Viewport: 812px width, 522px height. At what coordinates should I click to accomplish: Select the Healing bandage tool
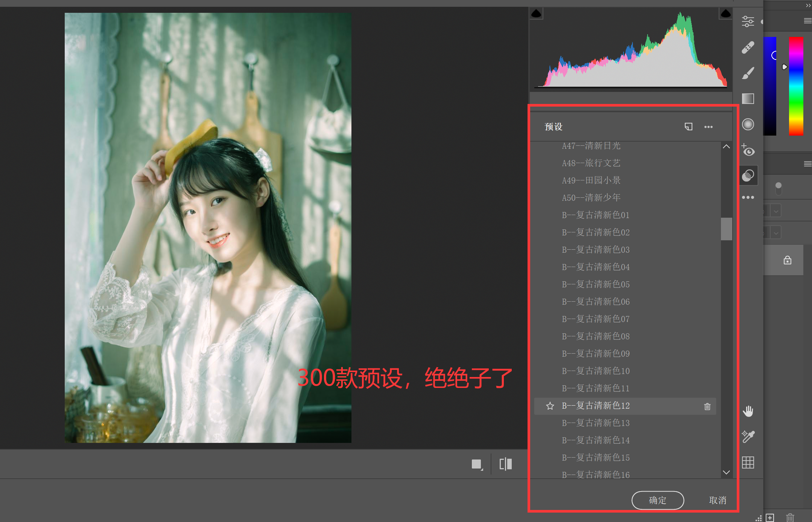748,47
